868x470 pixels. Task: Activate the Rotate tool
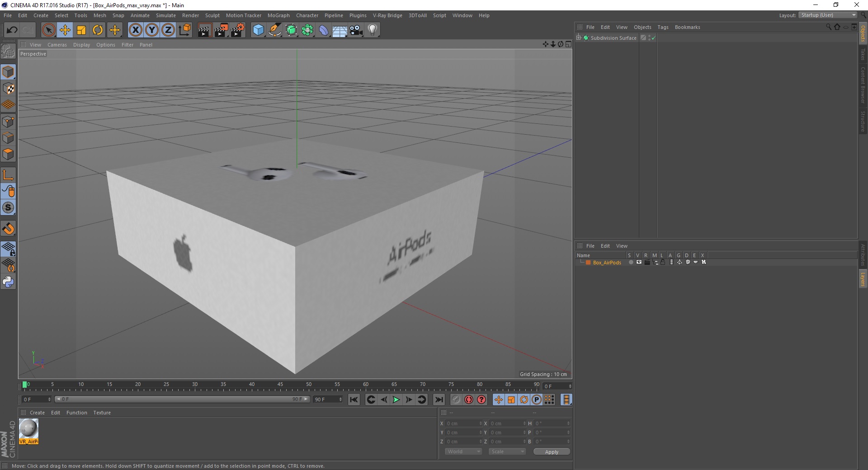click(98, 30)
